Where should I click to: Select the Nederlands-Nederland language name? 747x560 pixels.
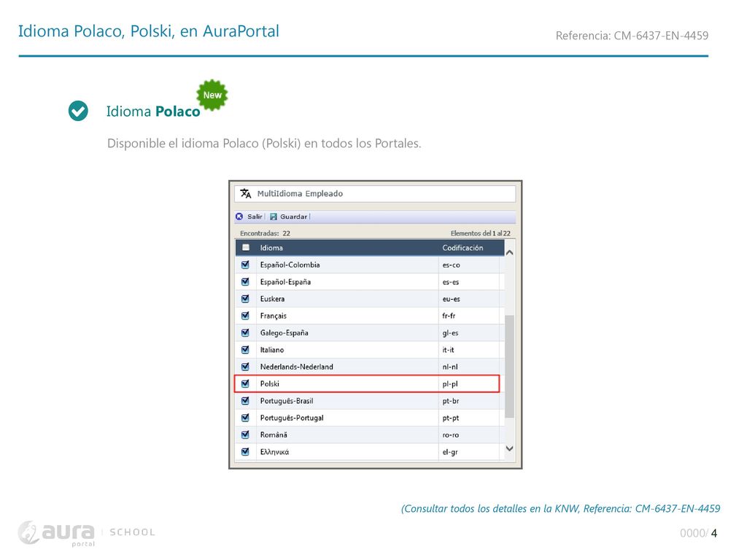pos(296,367)
